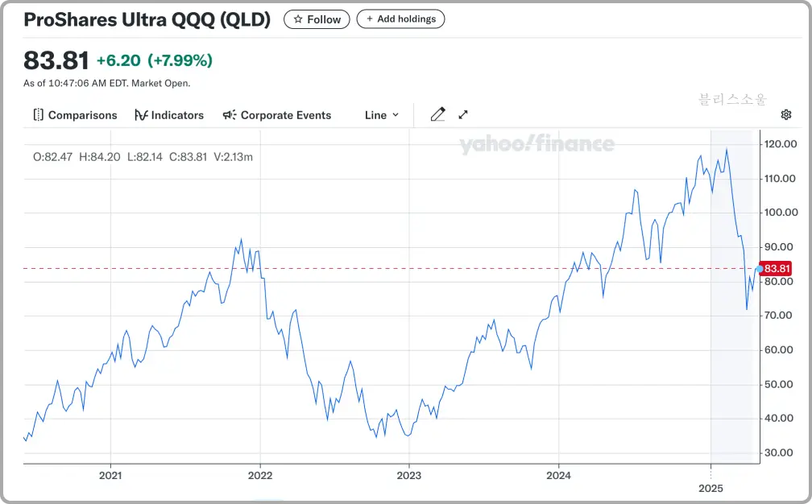Click the H:84.20 high value

click(99, 157)
